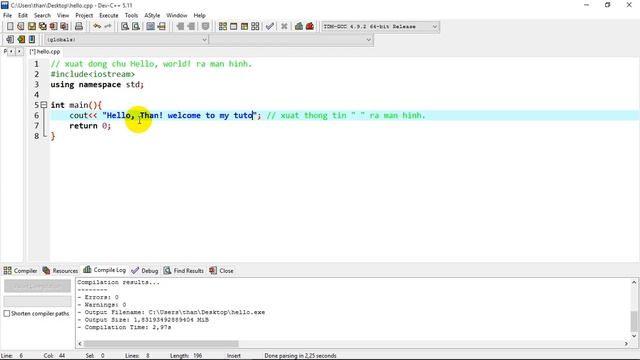Viewport: 640px width, 360px height.
Task: Click the Close tab of the bottom panel
Action: point(221,271)
